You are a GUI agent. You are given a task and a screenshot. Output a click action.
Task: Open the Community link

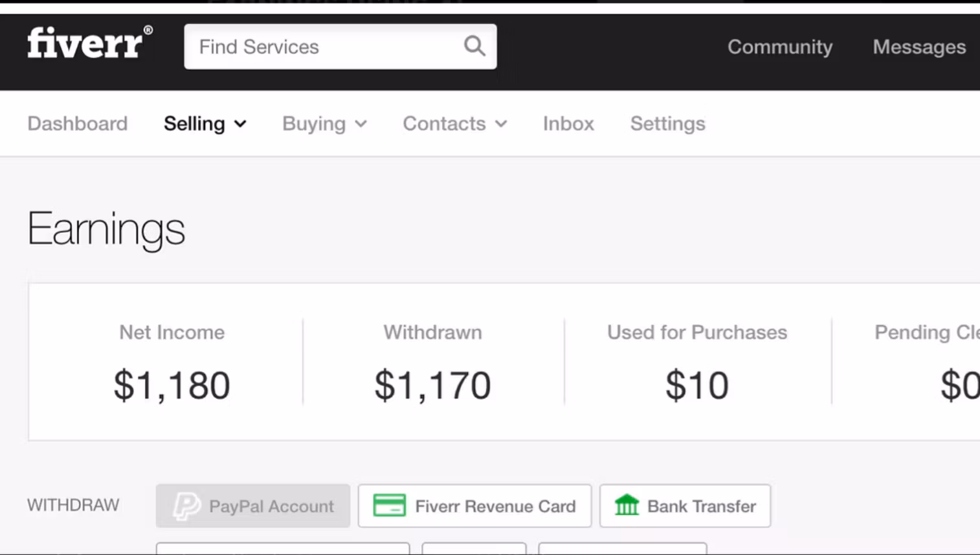coord(780,47)
